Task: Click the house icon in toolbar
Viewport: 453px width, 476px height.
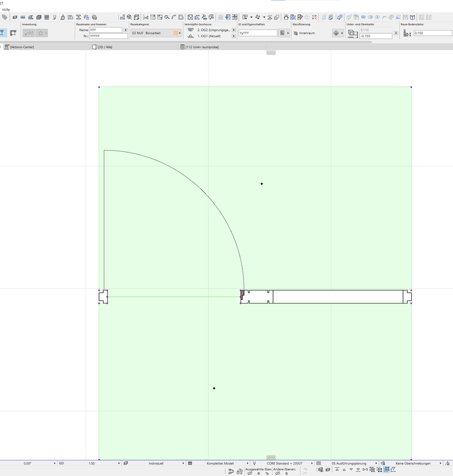Action: (286, 18)
